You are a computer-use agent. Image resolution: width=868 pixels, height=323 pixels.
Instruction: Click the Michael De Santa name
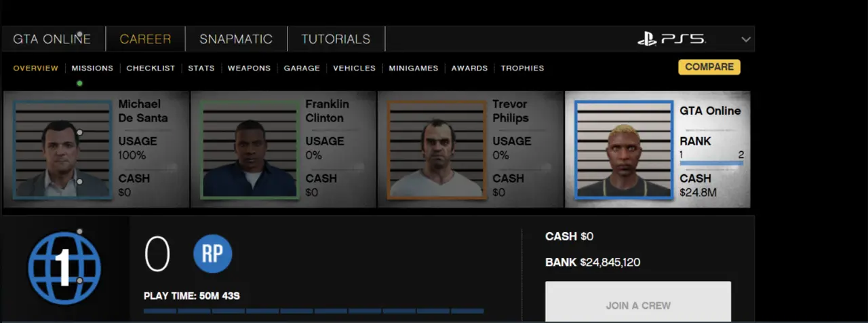point(143,111)
